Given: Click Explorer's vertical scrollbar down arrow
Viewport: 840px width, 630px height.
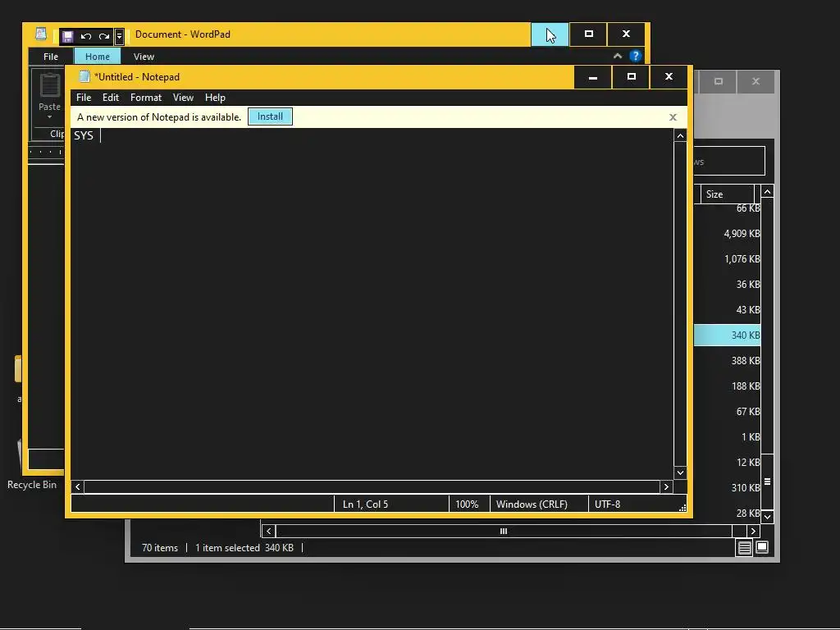Looking at the screenshot, I should pyautogui.click(x=767, y=517).
